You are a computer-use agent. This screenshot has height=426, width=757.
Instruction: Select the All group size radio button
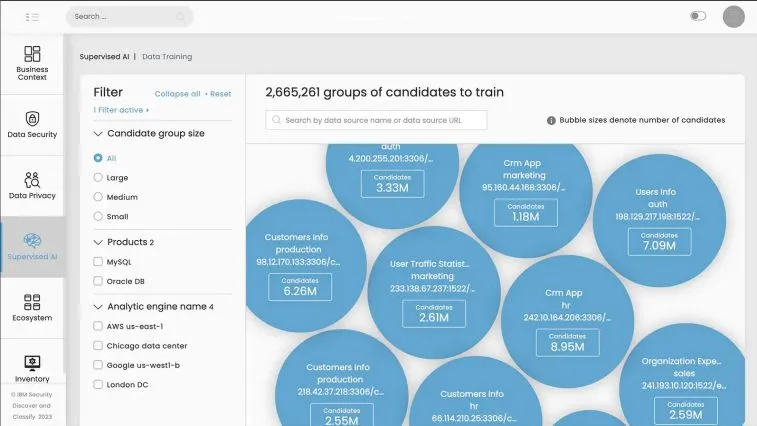point(98,158)
